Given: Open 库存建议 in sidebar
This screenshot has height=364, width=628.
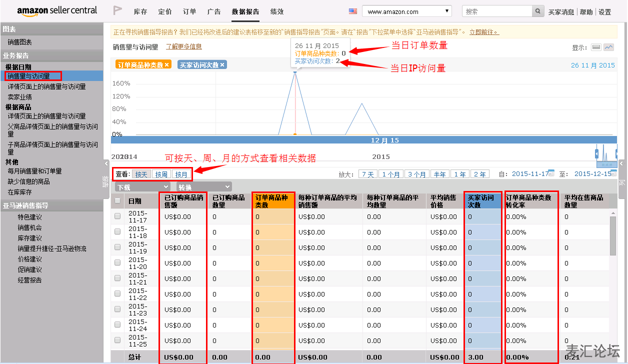Looking at the screenshot, I should pyautogui.click(x=30, y=238).
